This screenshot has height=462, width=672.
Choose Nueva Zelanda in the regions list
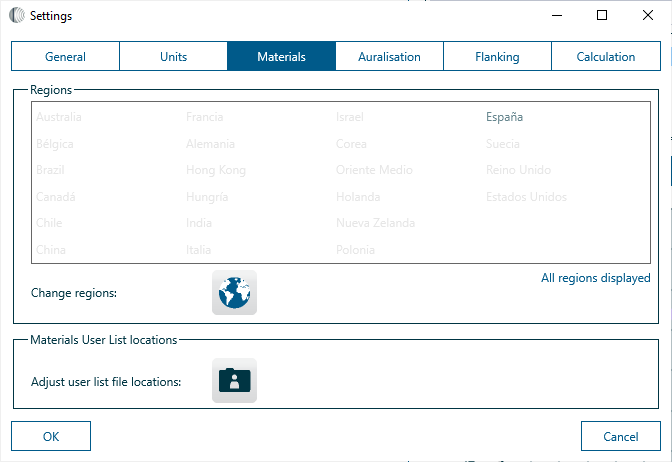point(375,223)
